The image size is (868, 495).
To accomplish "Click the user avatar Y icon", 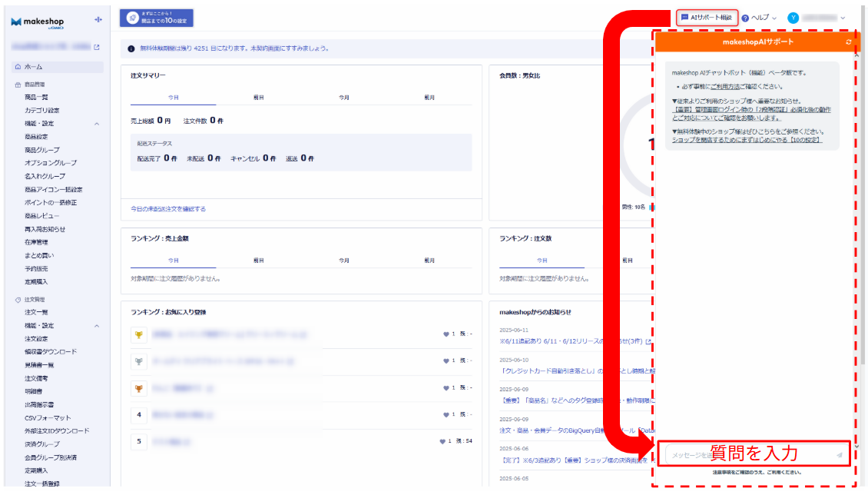I will point(793,18).
